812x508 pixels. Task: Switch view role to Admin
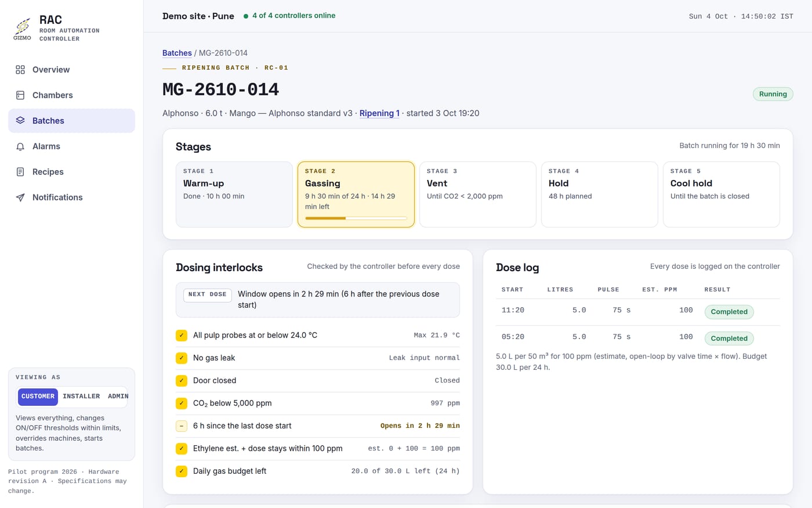(118, 397)
